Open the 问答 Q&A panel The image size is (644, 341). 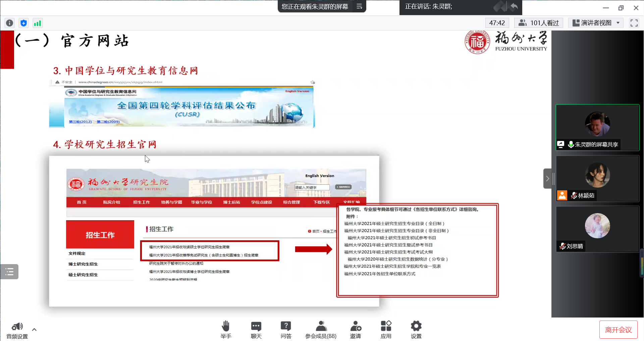tap(286, 330)
